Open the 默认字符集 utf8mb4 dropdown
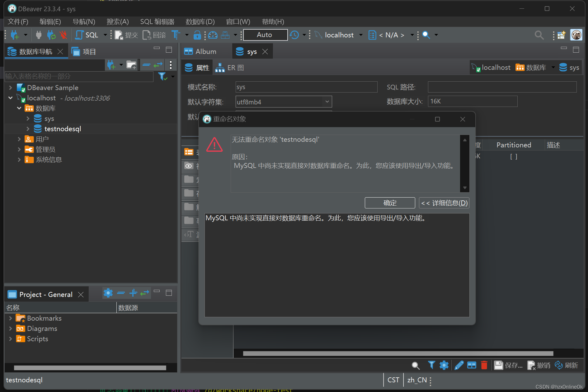The height and width of the screenshot is (392, 588). point(284,102)
